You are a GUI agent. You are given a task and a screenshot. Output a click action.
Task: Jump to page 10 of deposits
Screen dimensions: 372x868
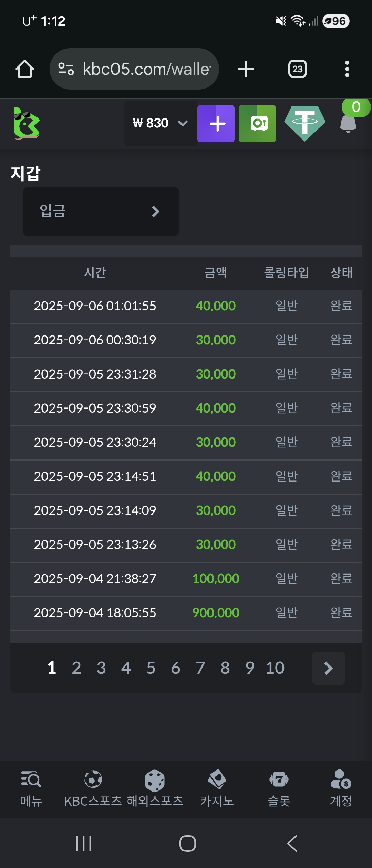click(275, 668)
